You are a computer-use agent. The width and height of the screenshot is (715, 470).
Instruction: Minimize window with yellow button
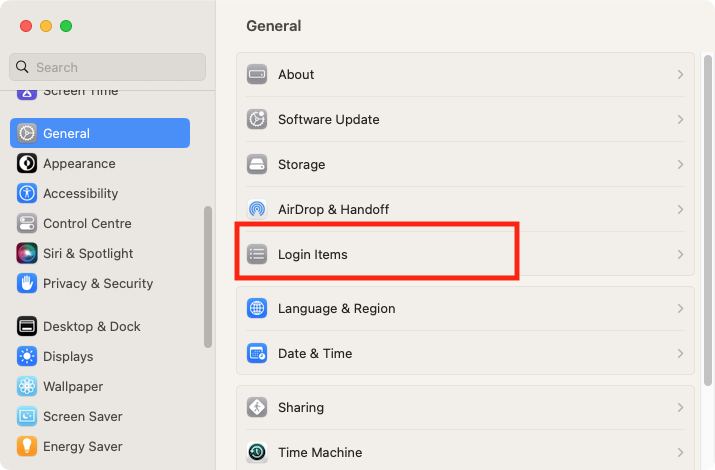click(x=46, y=26)
